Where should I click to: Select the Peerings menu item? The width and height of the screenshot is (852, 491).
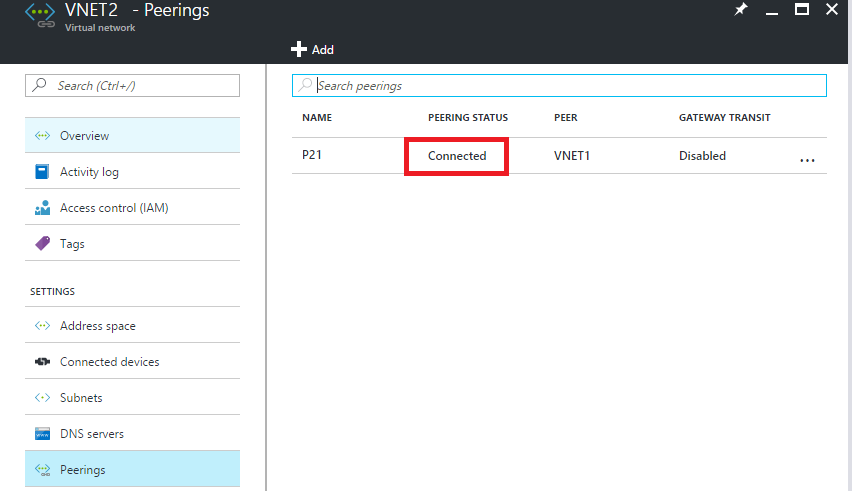[133, 469]
